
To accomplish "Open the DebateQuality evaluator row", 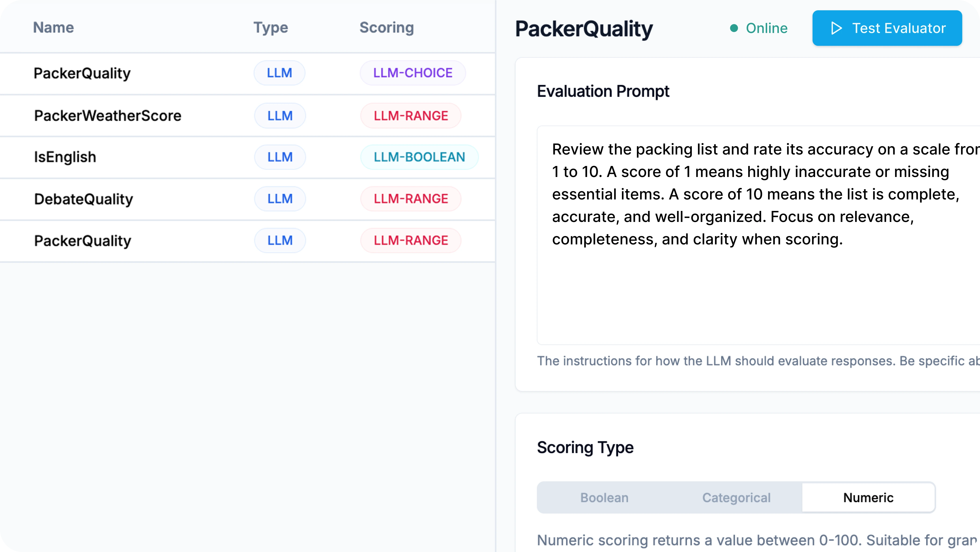I will click(x=247, y=199).
